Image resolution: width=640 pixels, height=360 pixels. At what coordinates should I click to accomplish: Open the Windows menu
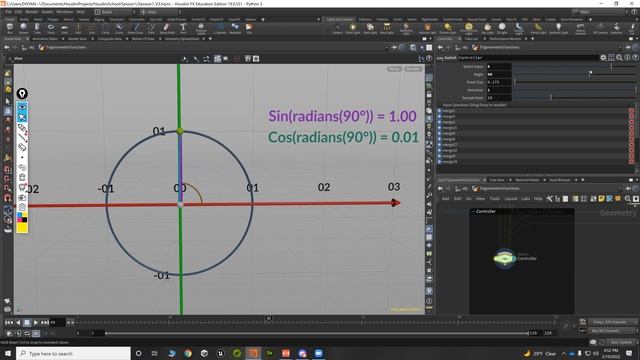coord(65,12)
